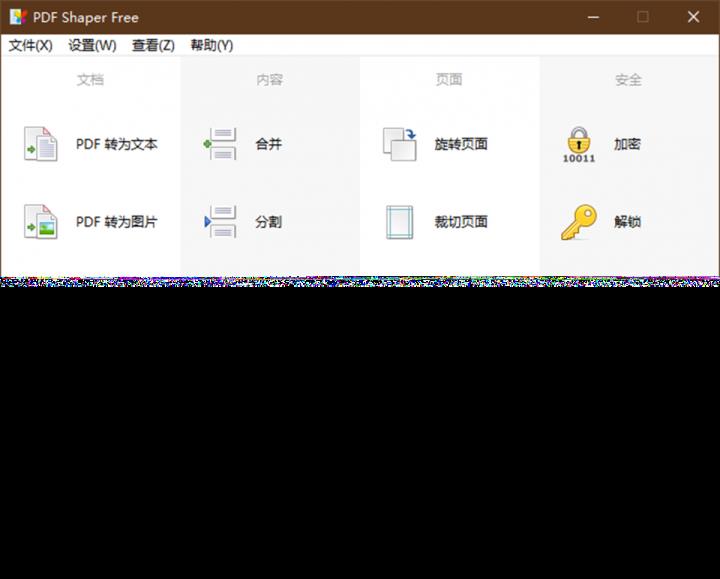Open the 查看(Z) menu
This screenshot has height=579, width=720.
click(153, 45)
